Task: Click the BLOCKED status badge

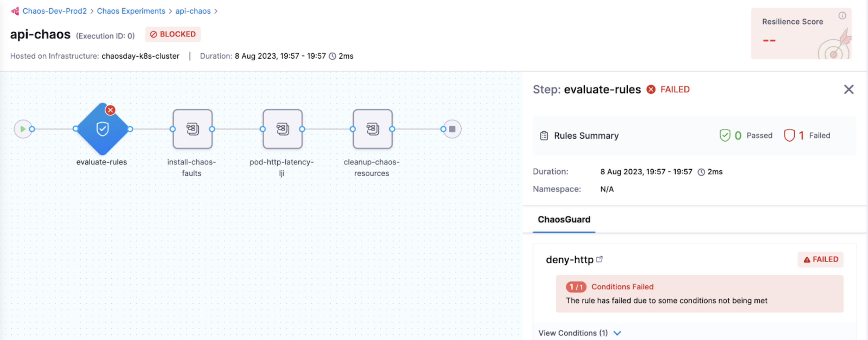Action: [173, 34]
